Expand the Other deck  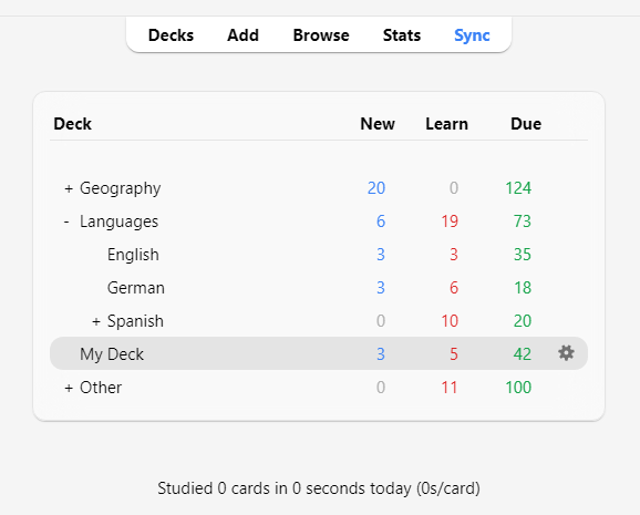[69, 388]
